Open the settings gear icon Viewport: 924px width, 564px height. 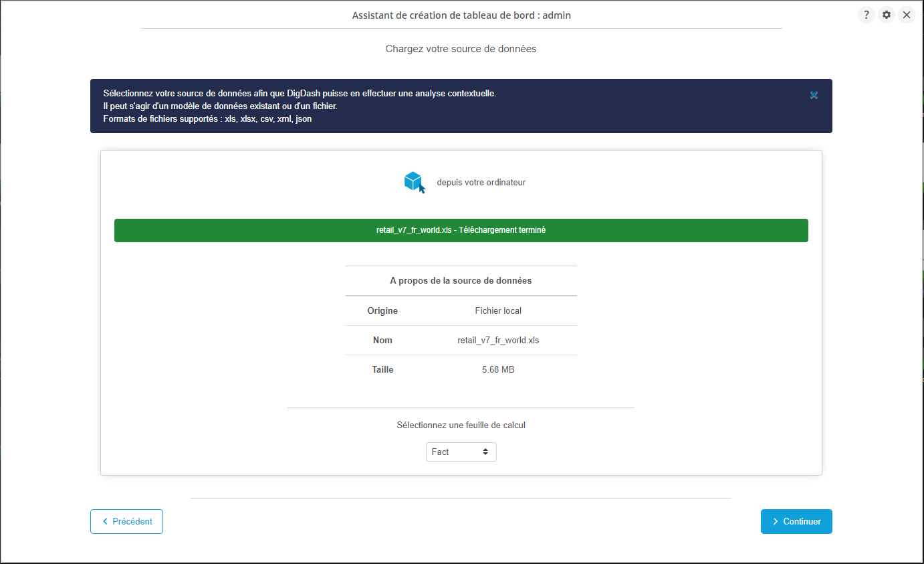(887, 15)
